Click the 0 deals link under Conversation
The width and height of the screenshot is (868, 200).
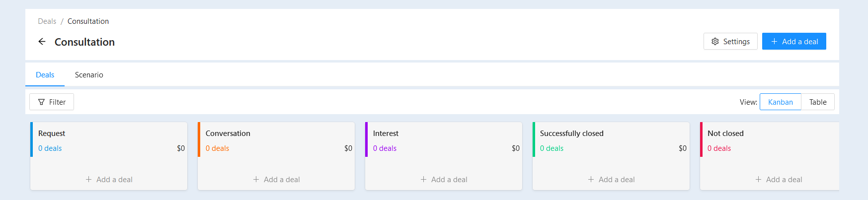click(x=217, y=148)
